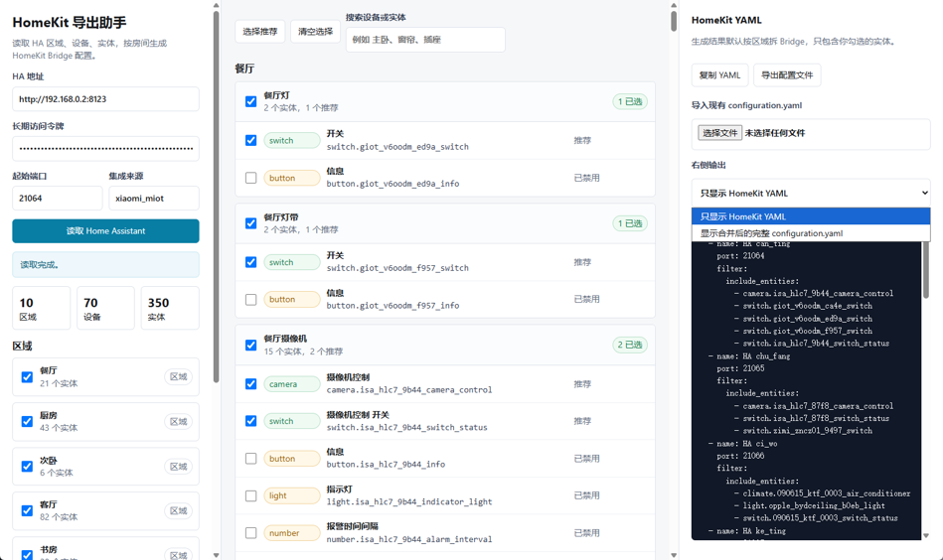This screenshot has height=560, width=943.
Task: Click the YAML output scrollbar down arrow
Action: [x=926, y=535]
